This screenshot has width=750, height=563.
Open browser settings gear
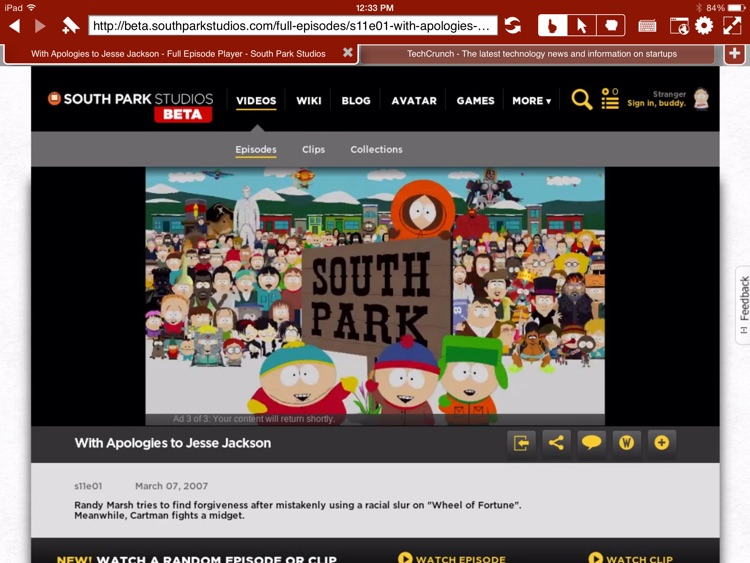click(x=704, y=25)
